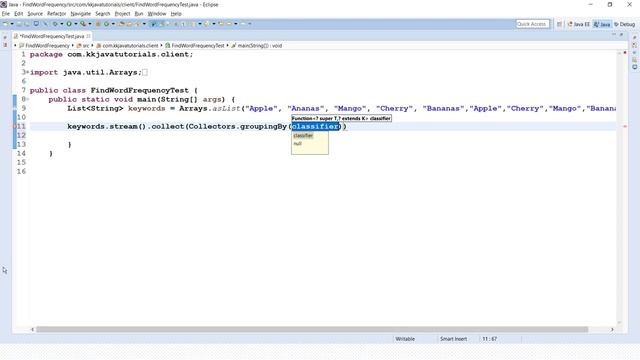640x360 pixels.
Task: Switch to the Java perspective
Action: click(602, 24)
